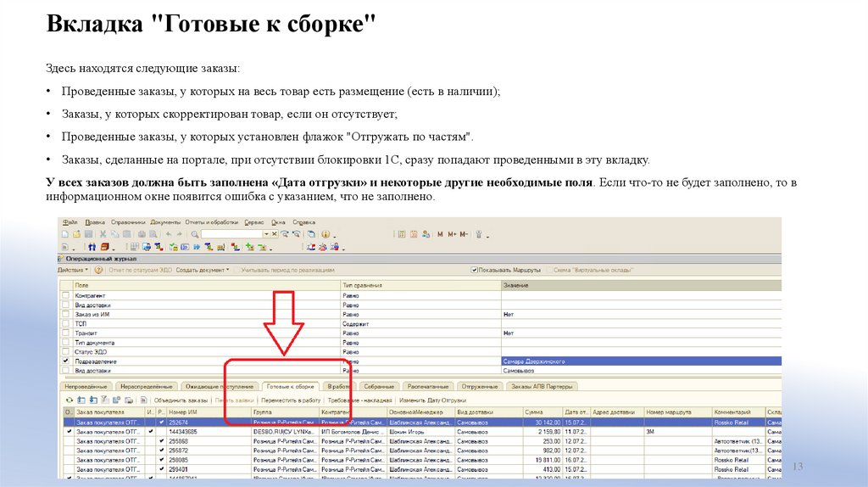Click the red book icon
This screenshot has height=487, width=868.
point(104,247)
